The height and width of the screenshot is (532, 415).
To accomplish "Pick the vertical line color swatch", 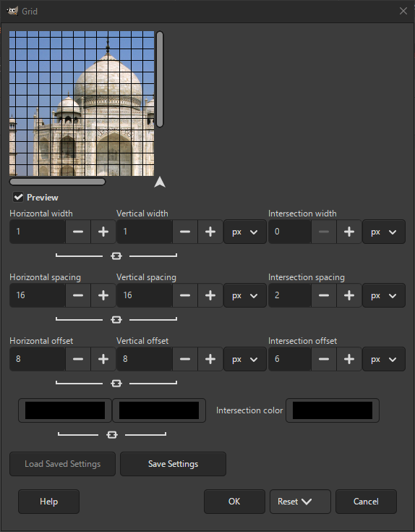I will 159,410.
